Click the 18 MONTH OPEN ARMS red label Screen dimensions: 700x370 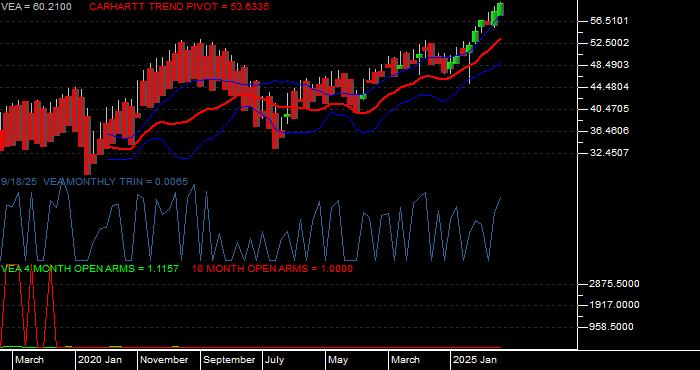(x=272, y=269)
